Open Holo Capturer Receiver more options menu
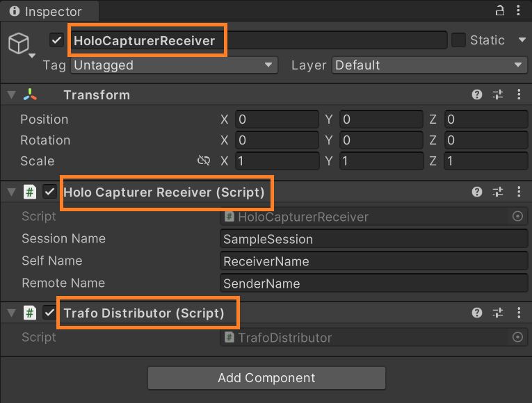Image resolution: width=532 pixels, height=403 pixels. click(x=519, y=192)
